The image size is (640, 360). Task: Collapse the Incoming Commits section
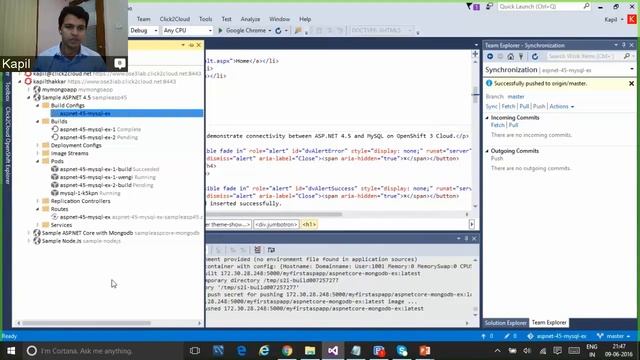tap(487, 118)
